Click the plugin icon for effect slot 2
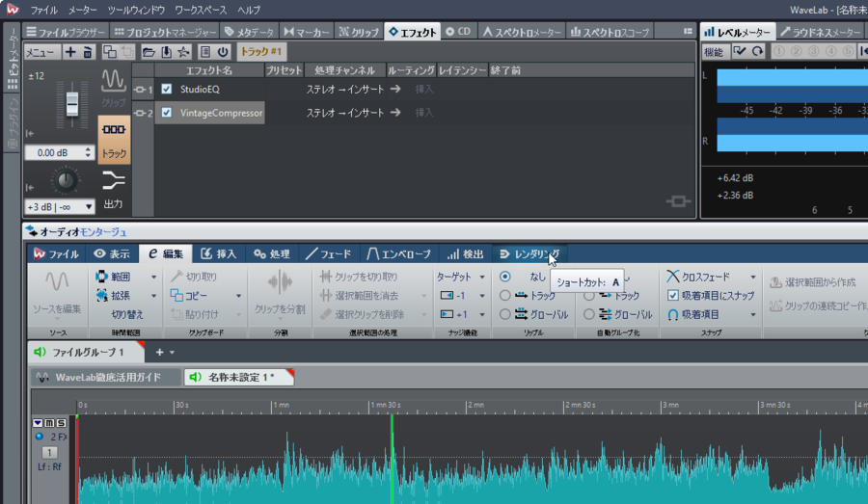The width and height of the screenshot is (868, 504). (x=139, y=113)
